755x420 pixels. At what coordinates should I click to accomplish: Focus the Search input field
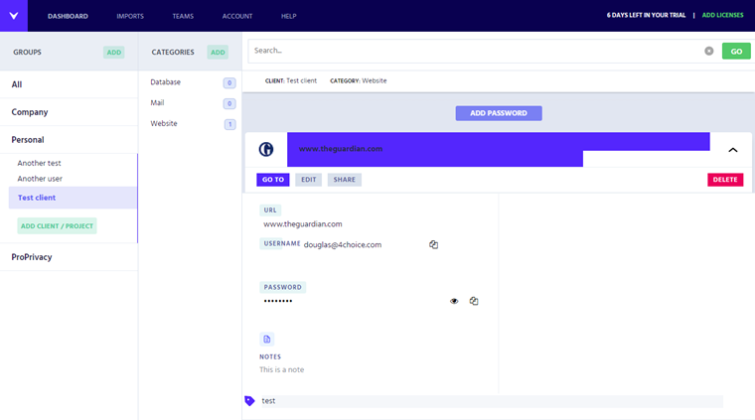(x=474, y=51)
